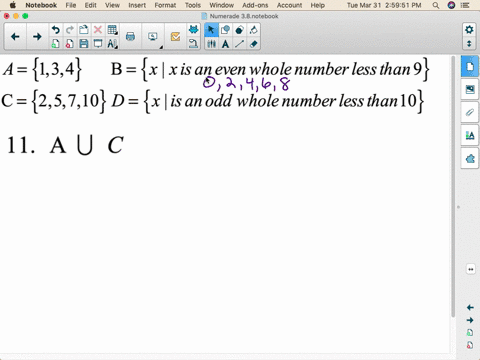
Task: Open the Account menu
Action: click(x=289, y=5)
